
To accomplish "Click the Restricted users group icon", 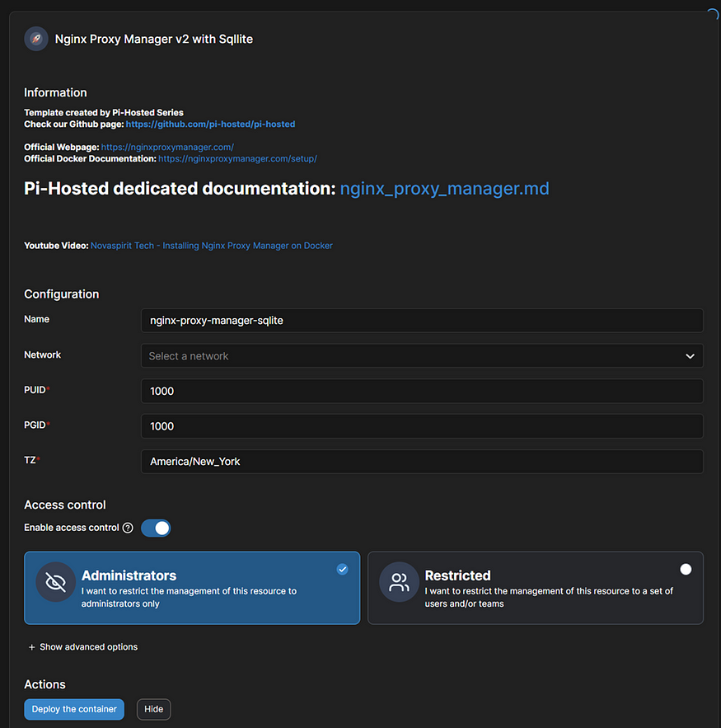I will (399, 582).
